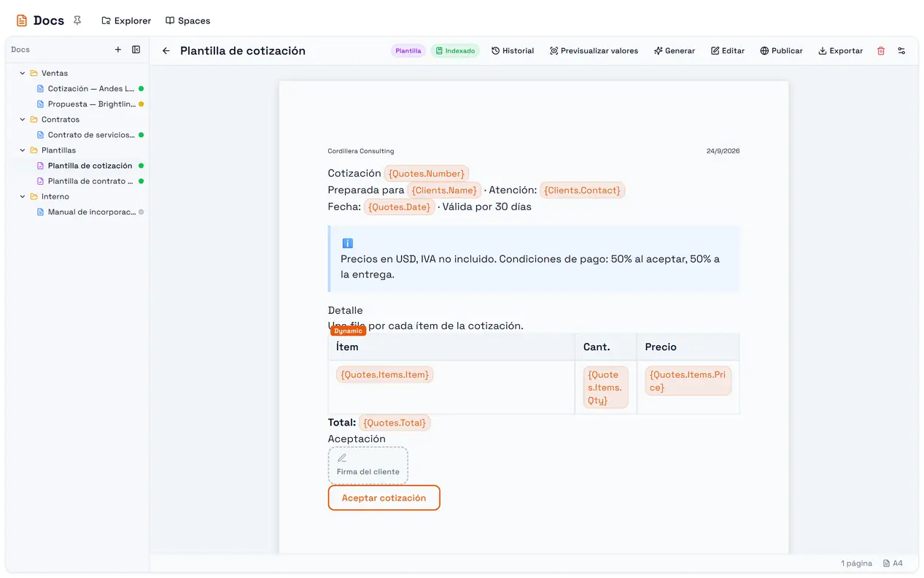
Task: Click the {Clients.Contact} variable chip
Action: pos(582,190)
